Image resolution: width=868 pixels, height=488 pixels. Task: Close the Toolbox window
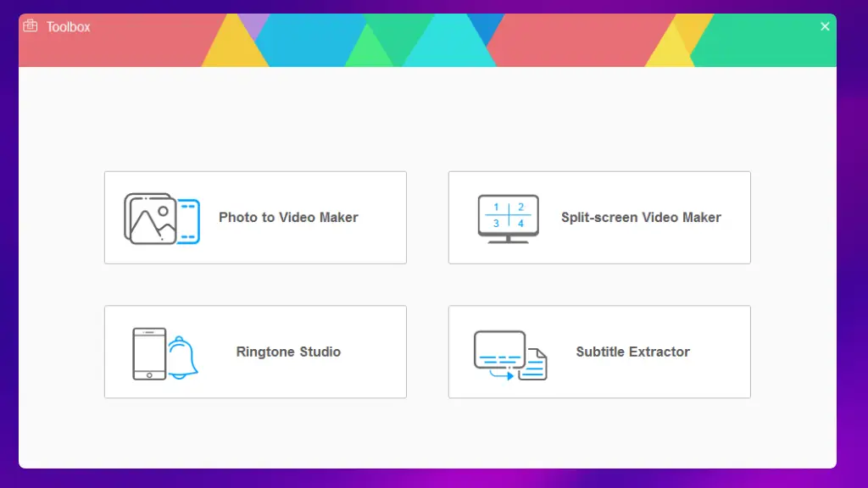tap(825, 26)
